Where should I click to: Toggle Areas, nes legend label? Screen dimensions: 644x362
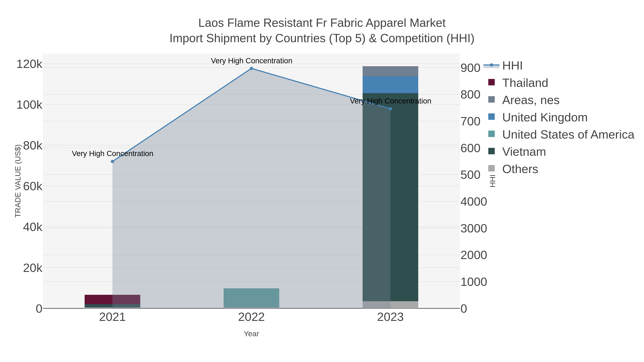531,100
